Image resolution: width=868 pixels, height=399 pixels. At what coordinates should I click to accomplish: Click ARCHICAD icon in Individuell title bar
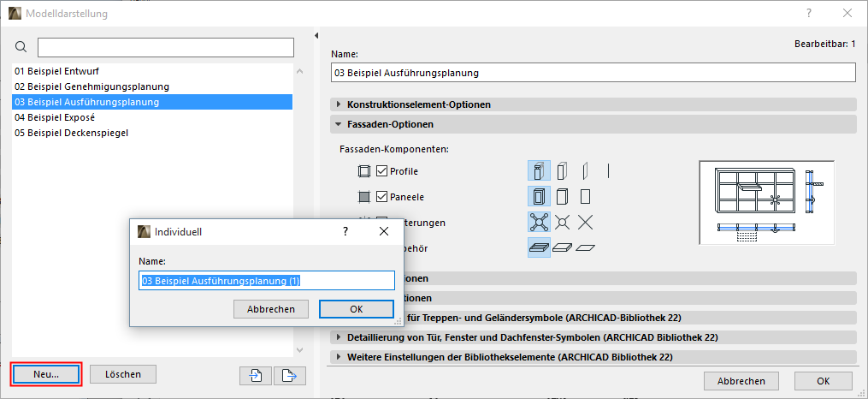[144, 232]
